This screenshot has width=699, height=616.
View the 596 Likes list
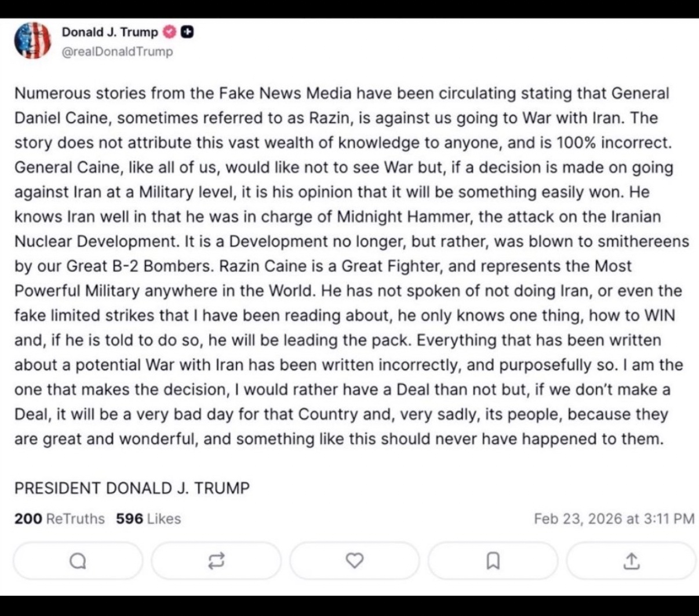pyautogui.click(x=148, y=519)
